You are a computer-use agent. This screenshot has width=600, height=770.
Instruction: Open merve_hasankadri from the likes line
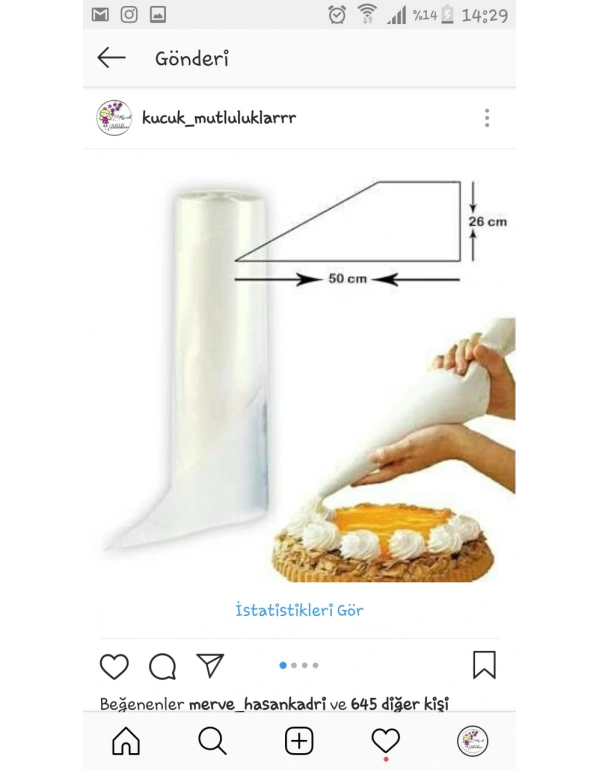257,704
